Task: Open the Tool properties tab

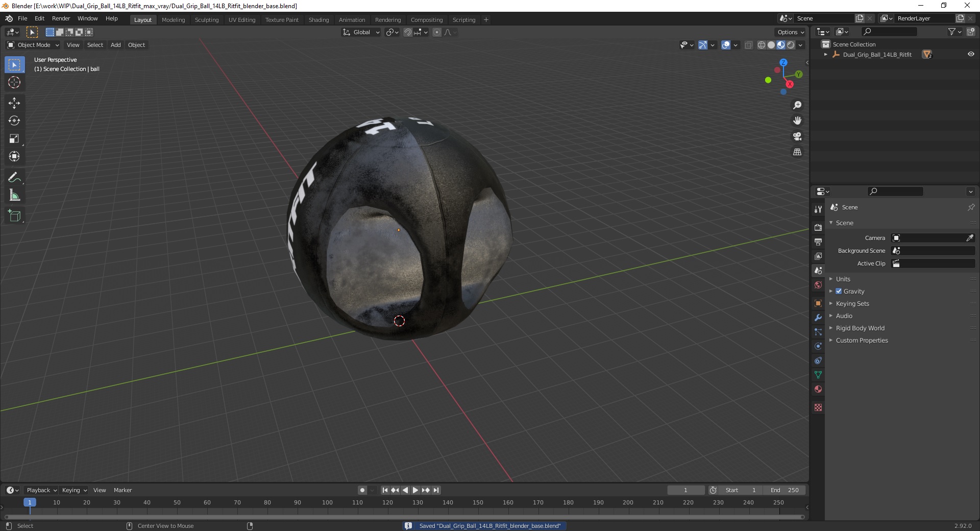Action: click(818, 209)
